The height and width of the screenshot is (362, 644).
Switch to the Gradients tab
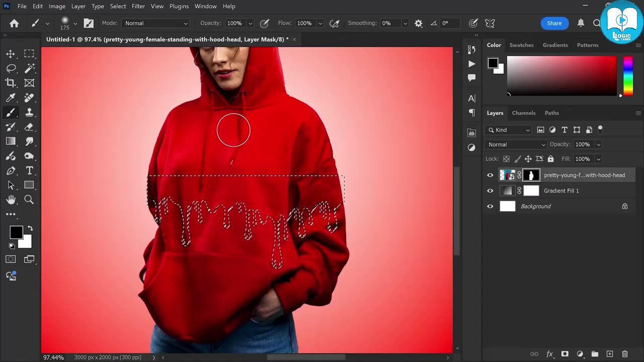click(555, 45)
